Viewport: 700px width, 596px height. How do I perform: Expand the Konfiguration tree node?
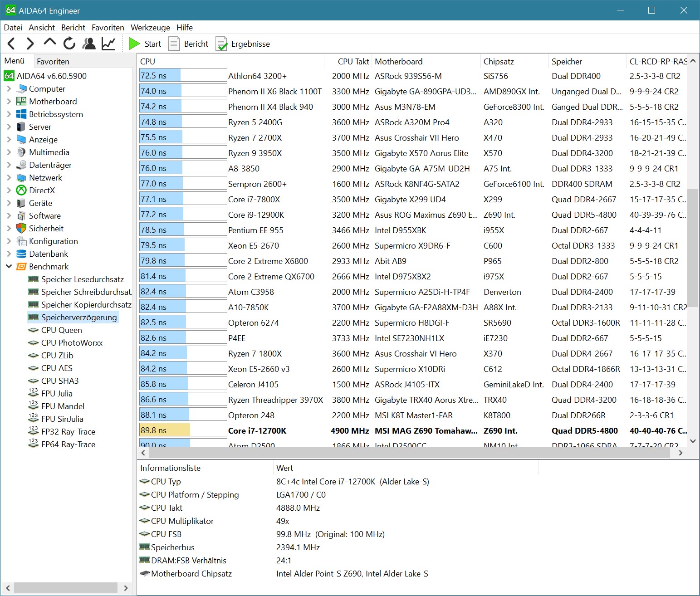coord(9,241)
